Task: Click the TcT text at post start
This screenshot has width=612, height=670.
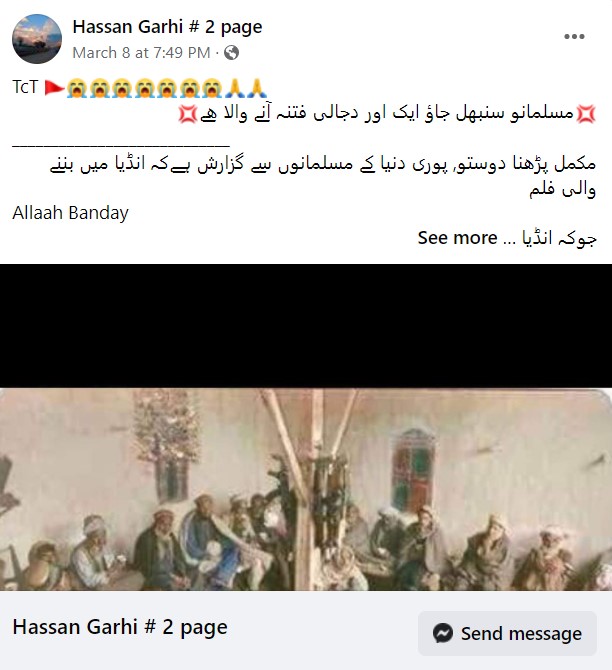Action: pos(25,87)
